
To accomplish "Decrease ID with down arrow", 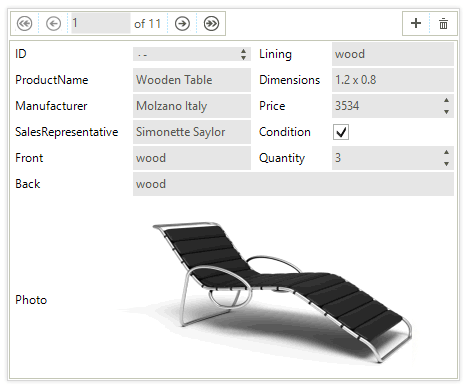I will tap(244, 58).
